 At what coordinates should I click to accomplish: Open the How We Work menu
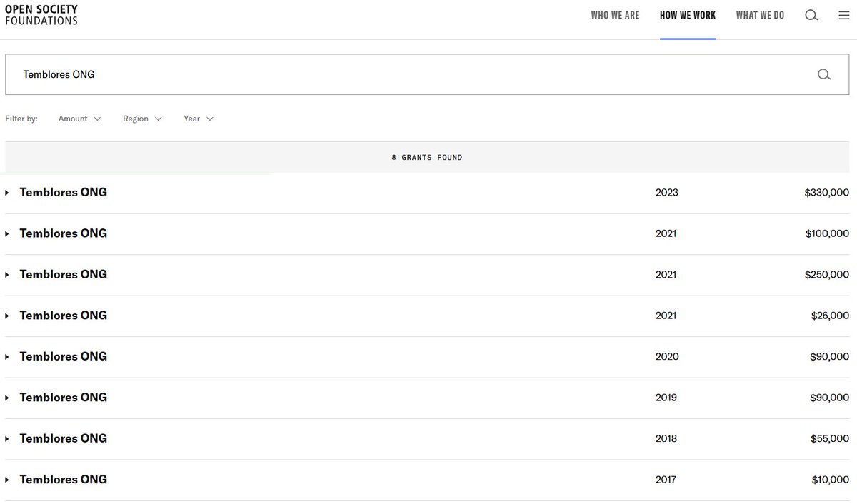point(688,15)
